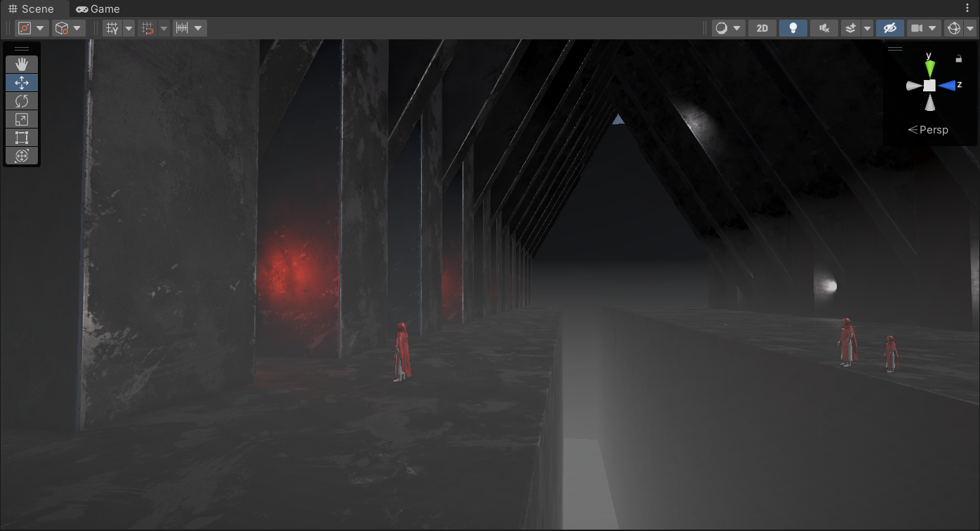980x531 pixels.
Task: Select the Hand (View) tool
Action: (x=22, y=64)
